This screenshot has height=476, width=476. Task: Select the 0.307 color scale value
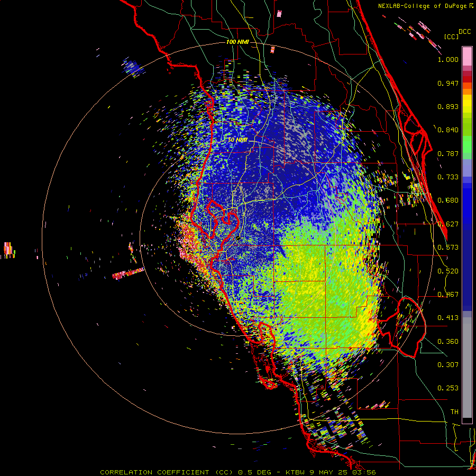tap(448, 365)
